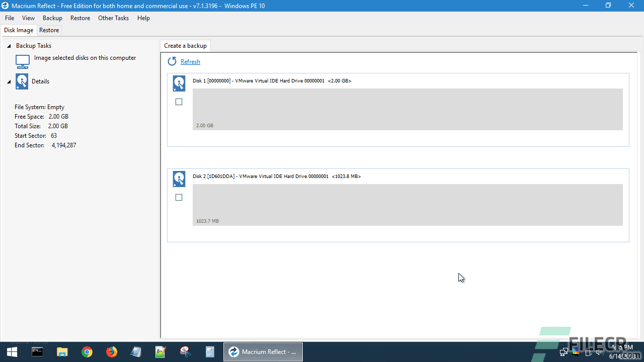This screenshot has width=644, height=362.
Task: Launch Firefox from the taskbar
Action: click(x=112, y=351)
